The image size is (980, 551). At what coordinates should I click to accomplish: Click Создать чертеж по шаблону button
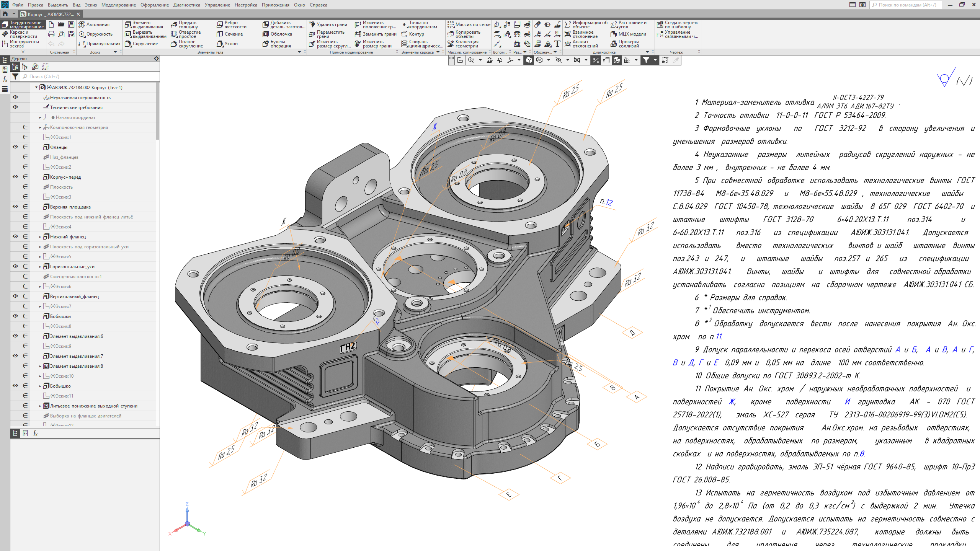pyautogui.click(x=677, y=24)
